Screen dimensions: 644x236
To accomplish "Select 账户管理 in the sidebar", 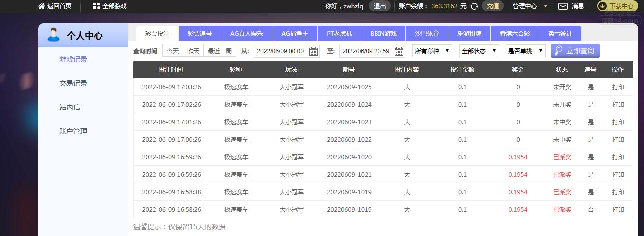I will tap(73, 131).
